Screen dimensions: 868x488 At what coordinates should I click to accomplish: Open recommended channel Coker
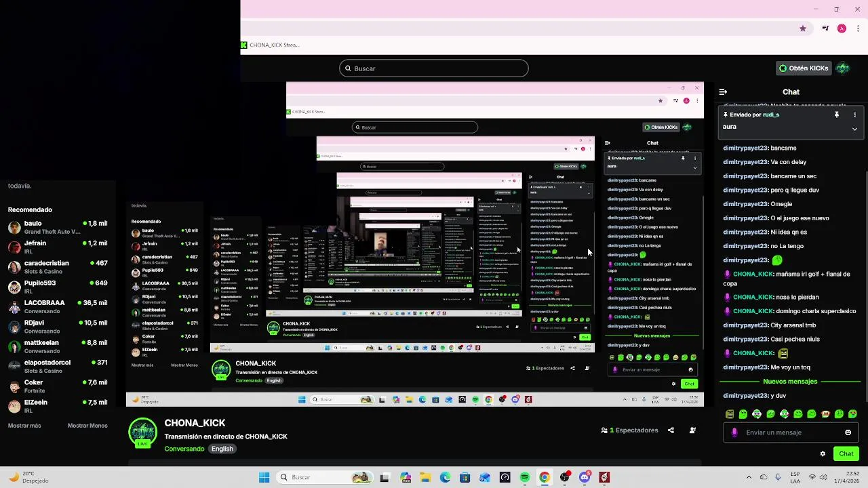point(58,386)
